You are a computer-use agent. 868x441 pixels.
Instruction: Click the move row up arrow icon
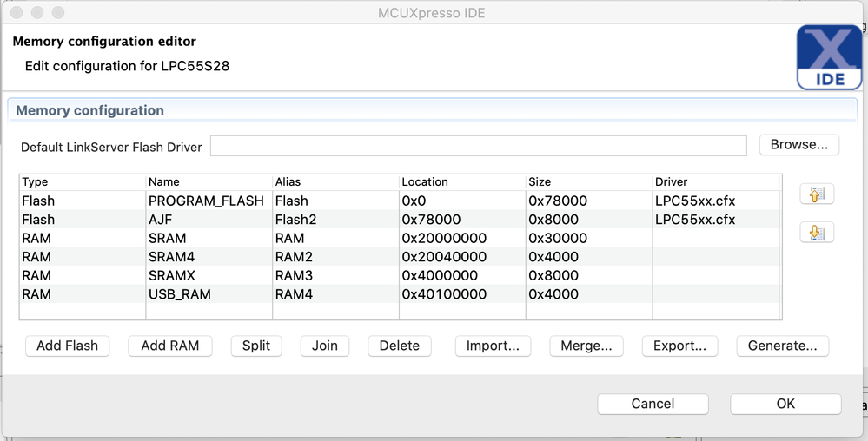point(816,194)
